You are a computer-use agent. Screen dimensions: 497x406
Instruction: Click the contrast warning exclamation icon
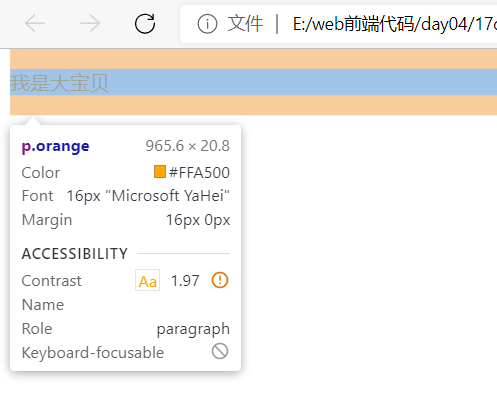[x=220, y=280]
